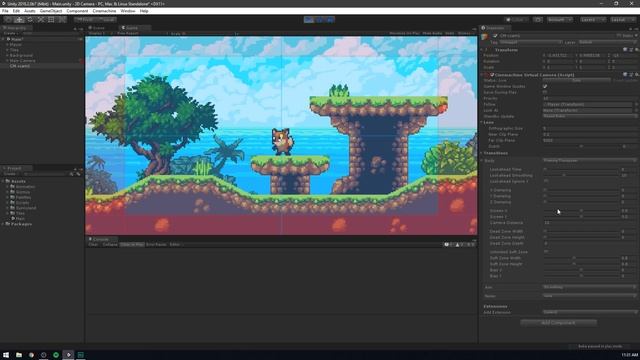Enable Lookahead Ignore Y checkbox

545,181
